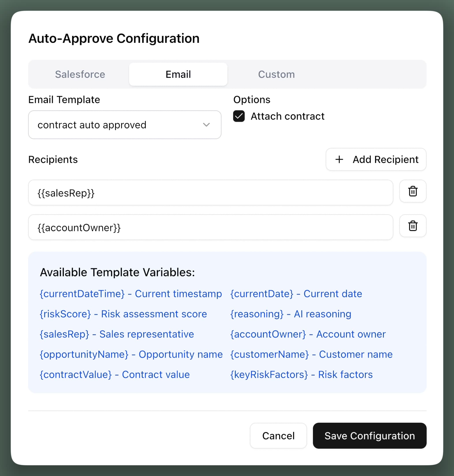The height and width of the screenshot is (476, 454).
Task: Uncheck the Attach contract checkbox
Action: [x=239, y=116]
